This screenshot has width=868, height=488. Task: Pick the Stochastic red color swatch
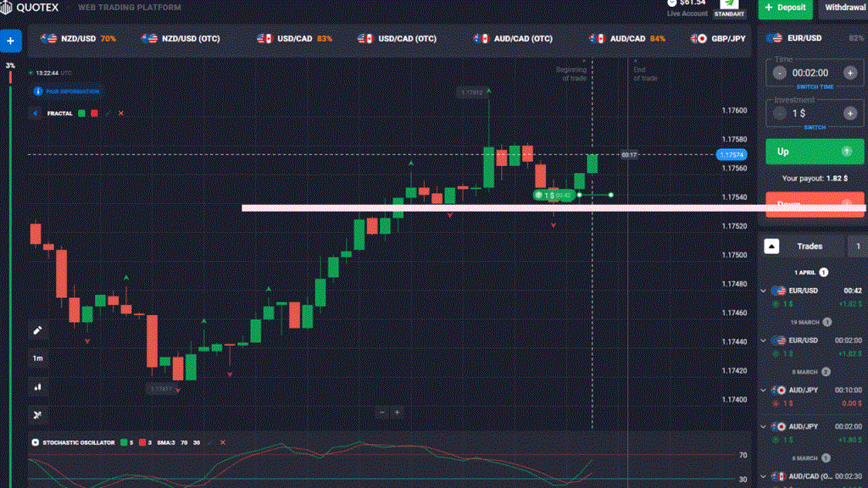[142, 442]
